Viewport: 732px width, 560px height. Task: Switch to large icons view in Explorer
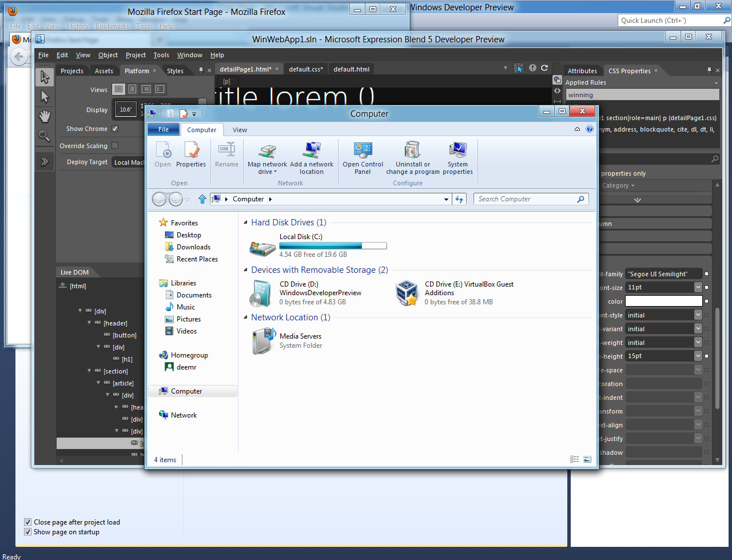point(587,459)
